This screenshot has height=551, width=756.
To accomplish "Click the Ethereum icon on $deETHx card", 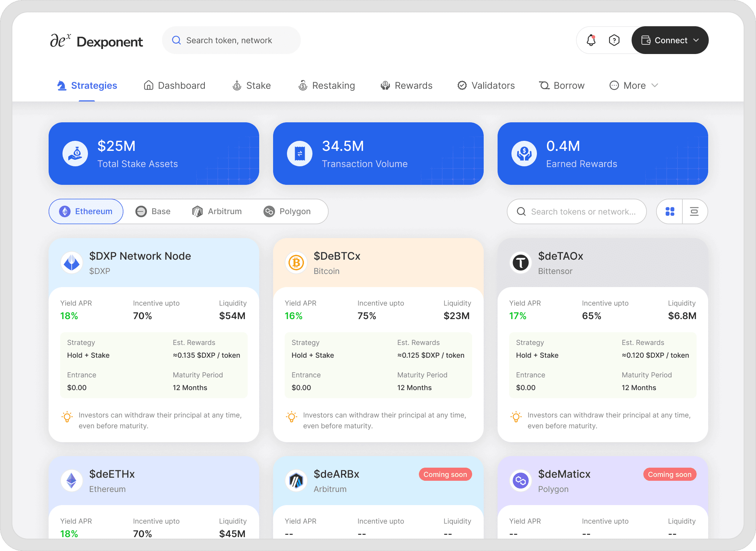I will pyautogui.click(x=72, y=481).
